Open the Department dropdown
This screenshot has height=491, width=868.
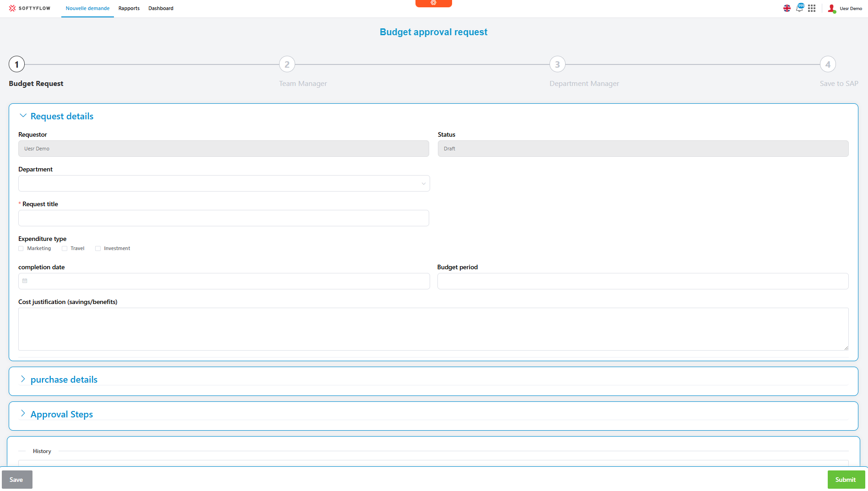tap(224, 183)
